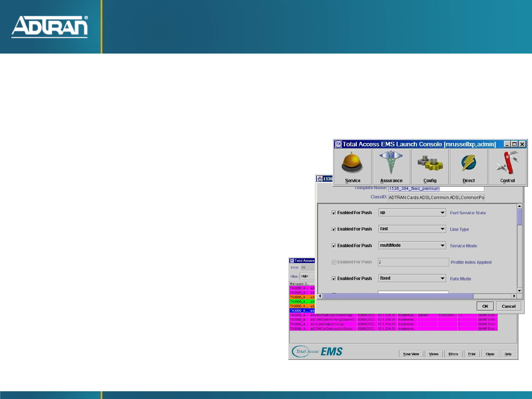Viewport: 532px width, 399px height.
Task: Select the dsx3LineStatusChange alarm row
Action: (x=393, y=324)
